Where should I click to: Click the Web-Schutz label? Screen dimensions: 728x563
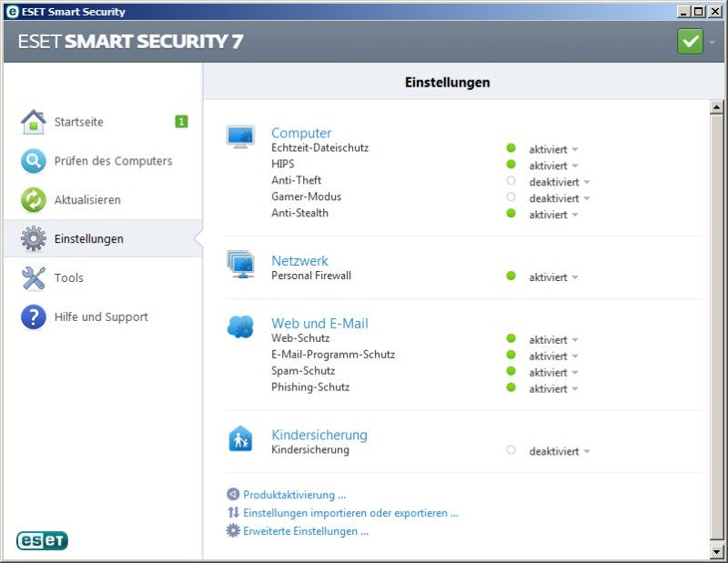tap(300, 338)
